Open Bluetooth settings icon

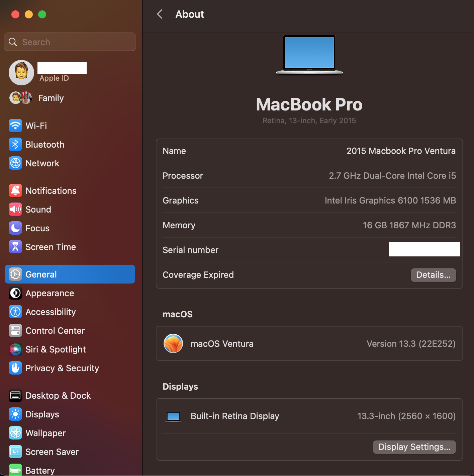click(15, 145)
